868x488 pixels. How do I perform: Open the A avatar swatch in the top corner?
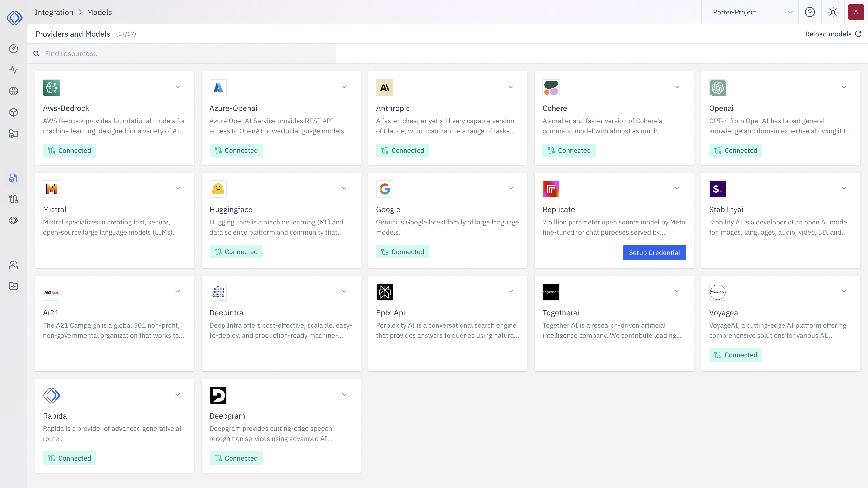click(856, 12)
